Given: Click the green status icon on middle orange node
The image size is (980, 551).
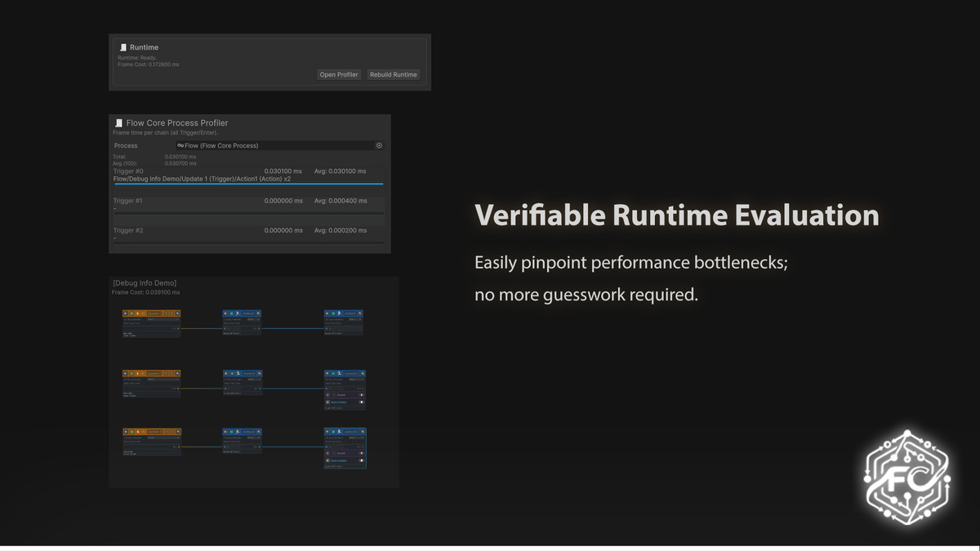Looking at the screenshot, I should [131, 373].
